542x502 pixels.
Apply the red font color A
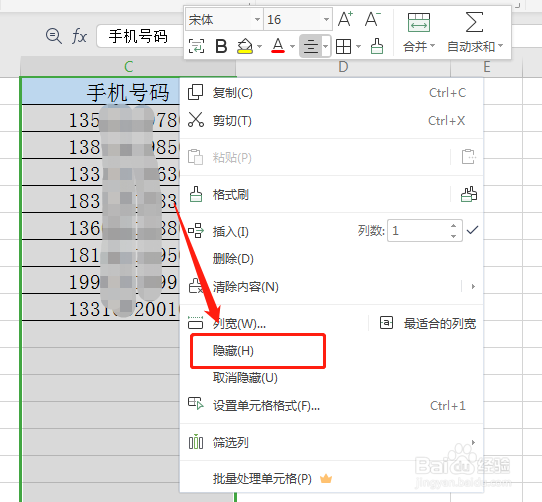click(278, 46)
